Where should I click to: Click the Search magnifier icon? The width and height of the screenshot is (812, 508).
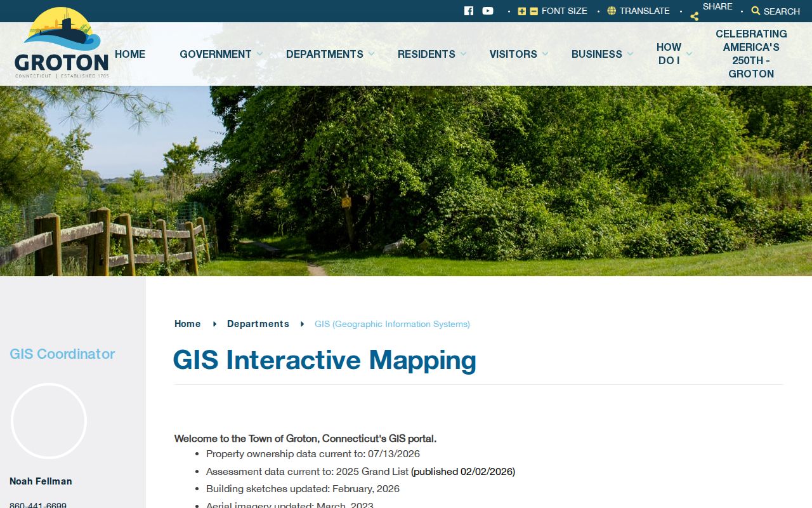tap(756, 11)
